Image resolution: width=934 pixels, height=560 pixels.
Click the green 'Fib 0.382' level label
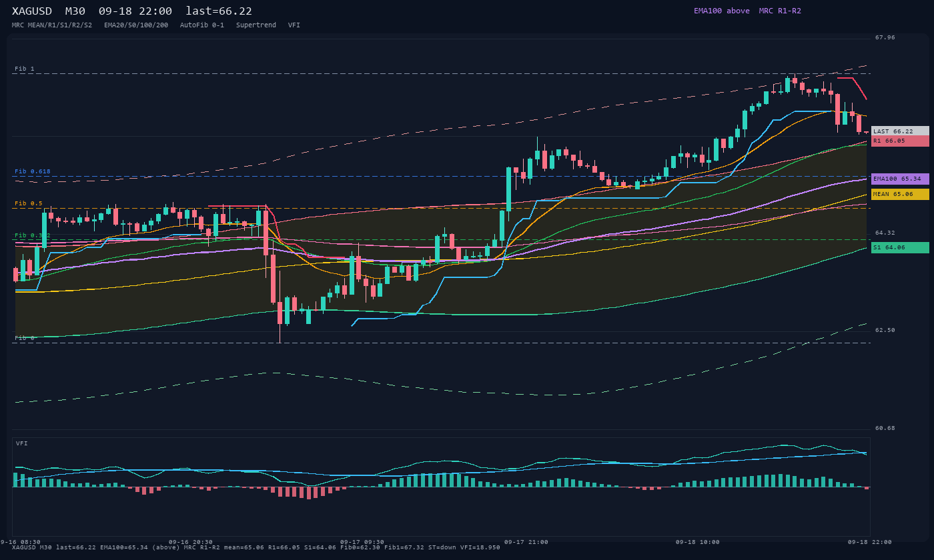coord(33,235)
